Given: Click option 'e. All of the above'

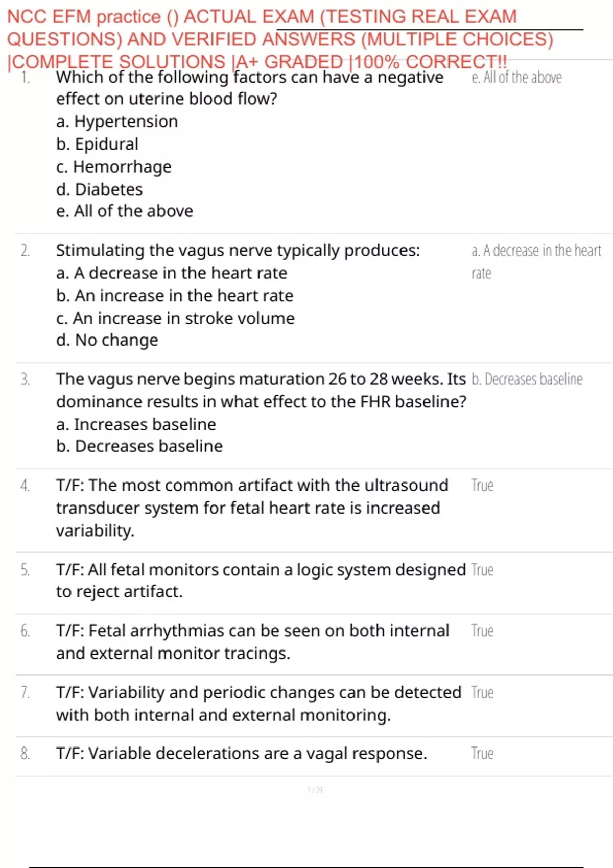Looking at the screenshot, I should (x=125, y=211).
